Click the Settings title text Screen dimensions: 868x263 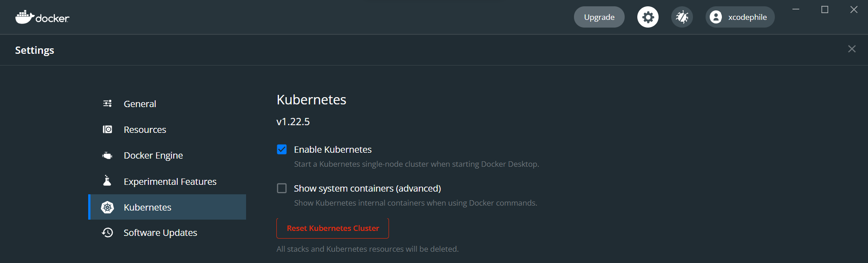pos(34,50)
